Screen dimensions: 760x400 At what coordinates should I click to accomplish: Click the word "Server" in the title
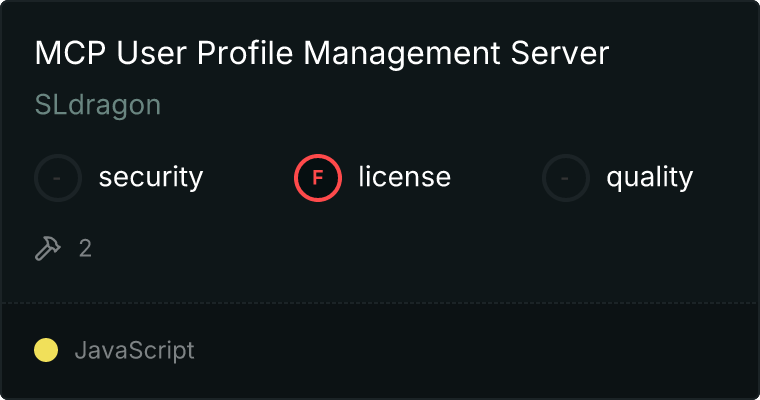click(x=562, y=54)
